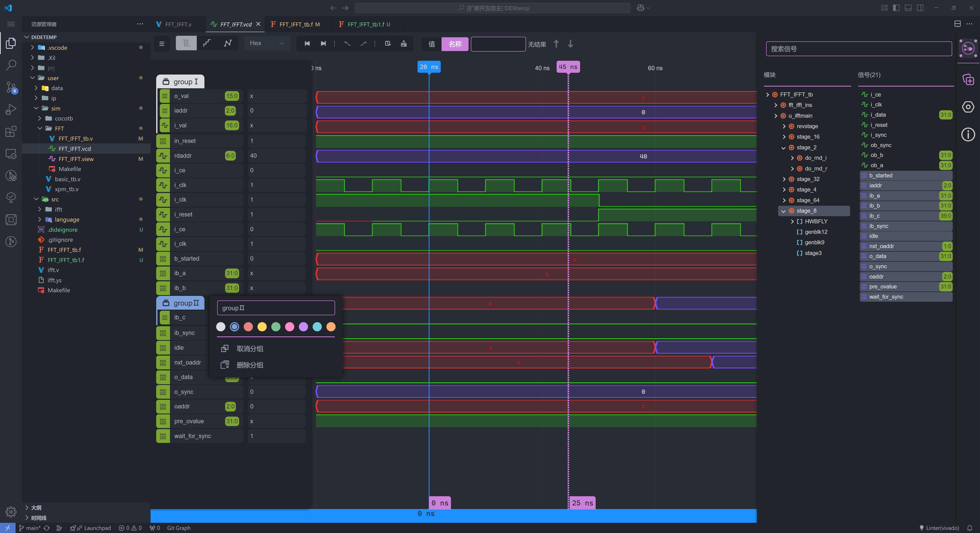The height and width of the screenshot is (533, 980).
Task: Click the 45 ns cursor marker
Action: pos(568,67)
